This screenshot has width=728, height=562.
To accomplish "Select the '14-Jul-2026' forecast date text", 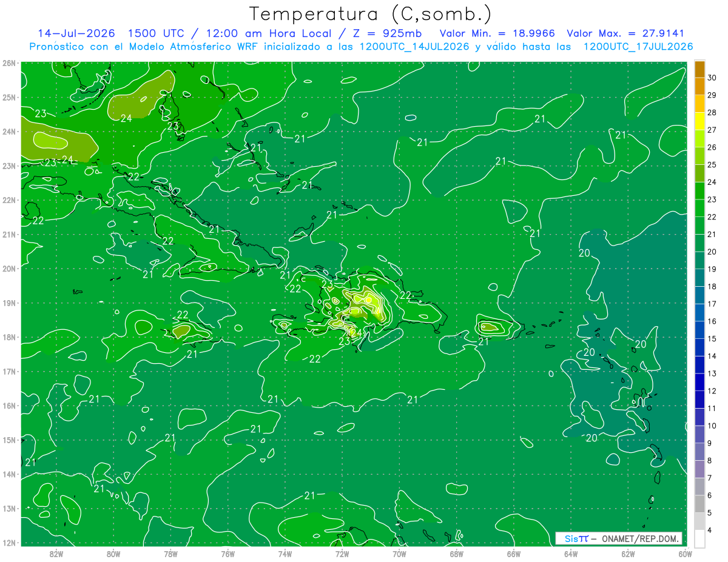I will [76, 33].
